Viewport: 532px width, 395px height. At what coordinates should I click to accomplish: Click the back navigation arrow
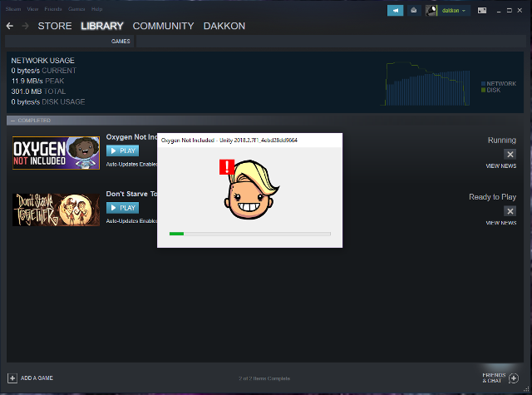(x=10, y=27)
